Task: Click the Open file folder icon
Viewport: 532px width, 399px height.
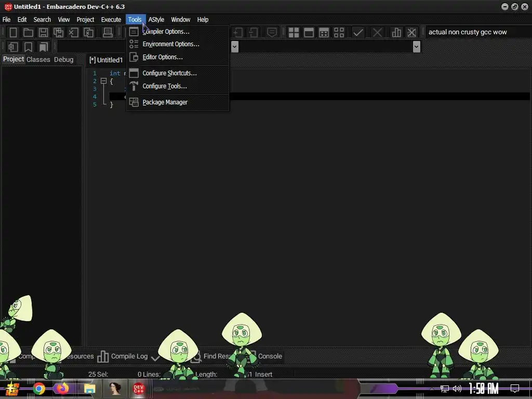Action: click(x=28, y=33)
